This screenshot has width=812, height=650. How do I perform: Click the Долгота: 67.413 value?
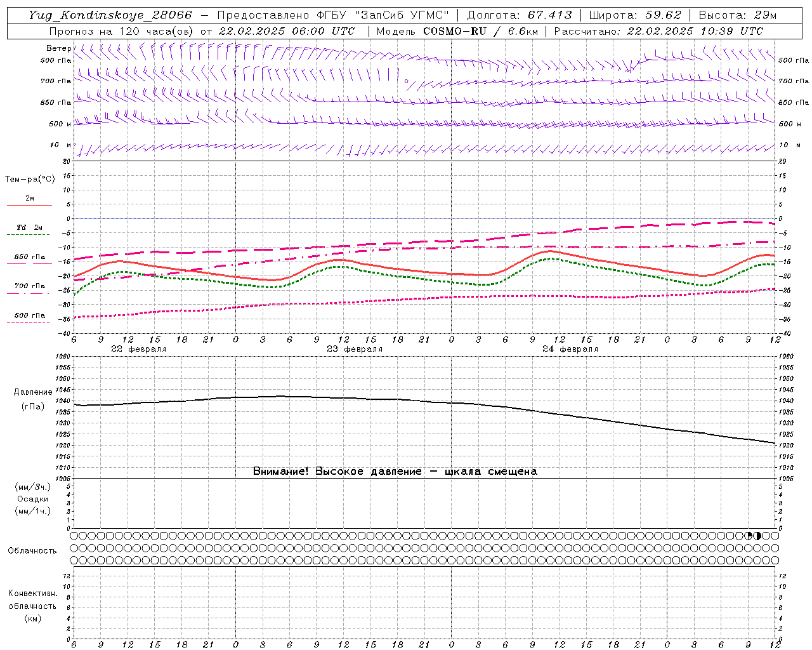pyautogui.click(x=520, y=15)
